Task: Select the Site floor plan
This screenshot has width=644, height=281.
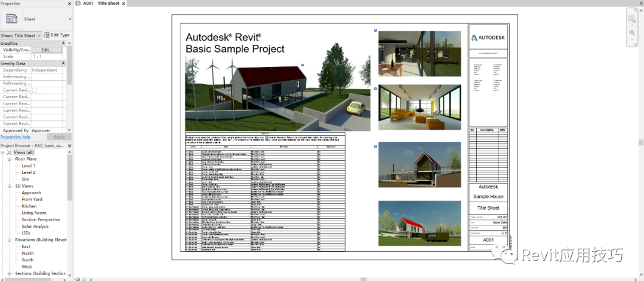Action: click(26, 179)
